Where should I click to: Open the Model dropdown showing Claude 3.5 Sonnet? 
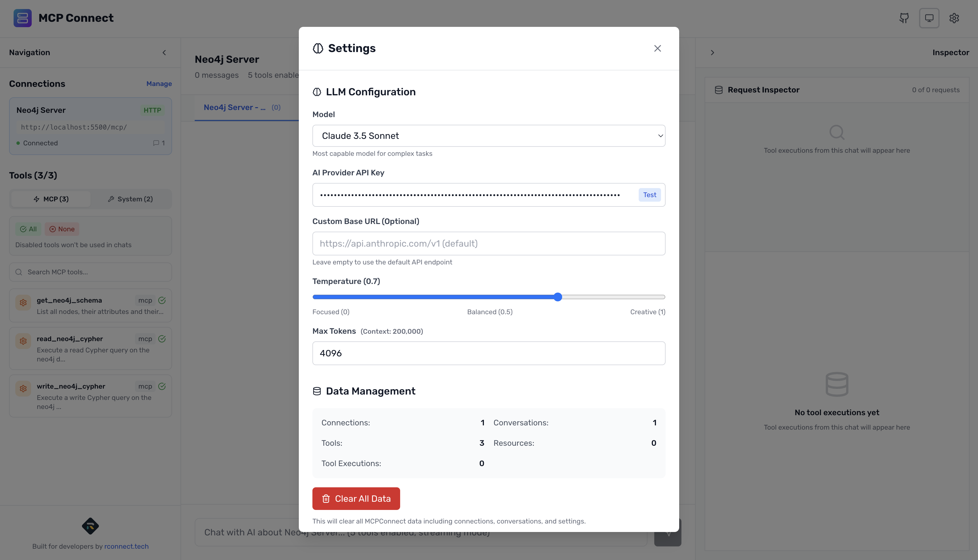(x=489, y=136)
